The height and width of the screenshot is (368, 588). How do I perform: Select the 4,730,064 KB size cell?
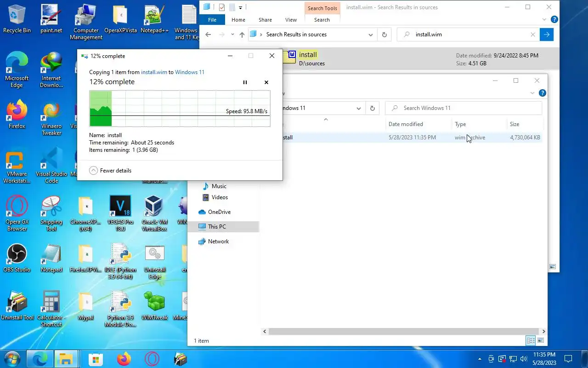[525, 138]
